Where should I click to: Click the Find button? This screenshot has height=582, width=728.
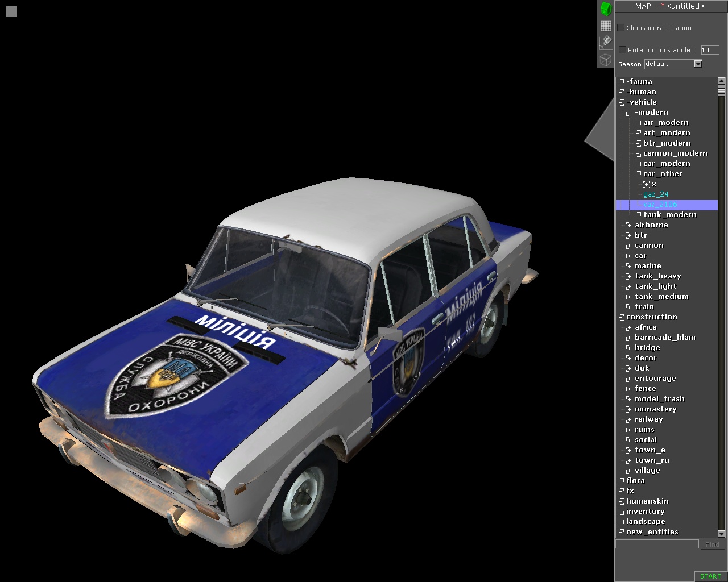click(x=712, y=544)
